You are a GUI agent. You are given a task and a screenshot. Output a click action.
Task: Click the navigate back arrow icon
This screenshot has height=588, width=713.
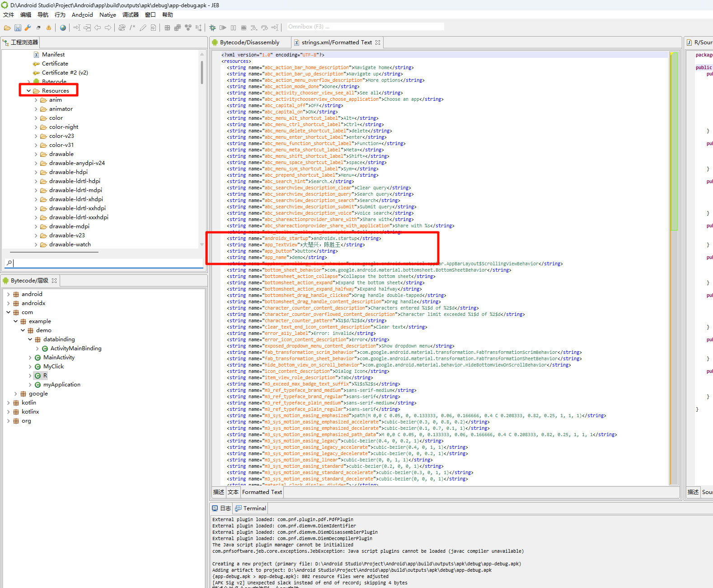click(98, 28)
